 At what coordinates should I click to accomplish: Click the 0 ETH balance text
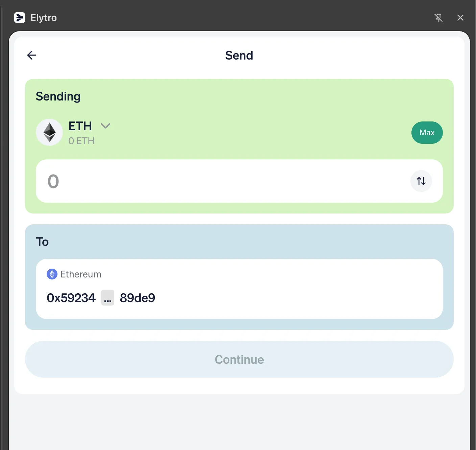[x=81, y=141]
